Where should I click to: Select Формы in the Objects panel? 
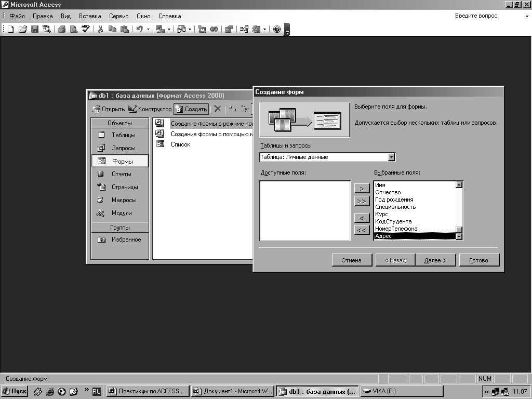[120, 161]
